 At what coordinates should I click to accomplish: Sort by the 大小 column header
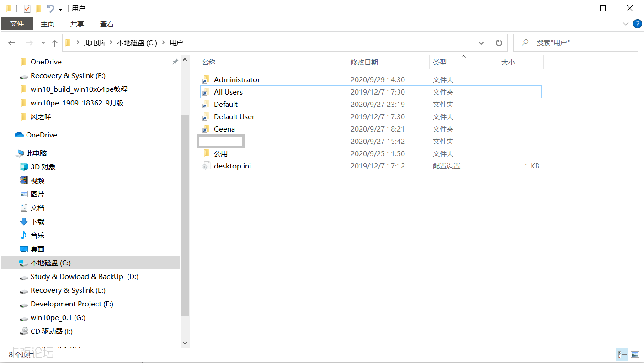[508, 63]
